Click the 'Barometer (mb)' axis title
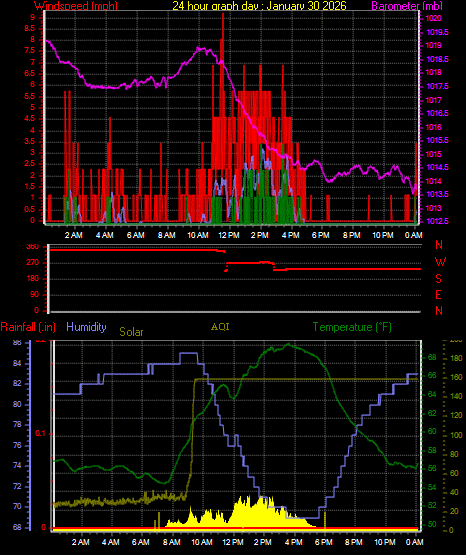Image resolution: width=466 pixels, height=555 pixels. click(x=407, y=6)
